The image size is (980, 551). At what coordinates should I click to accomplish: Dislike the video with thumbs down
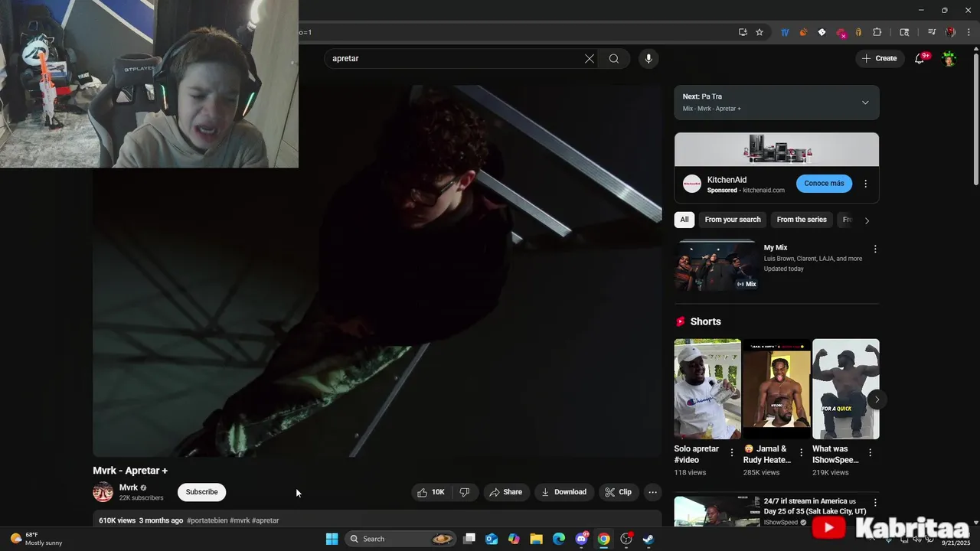coord(465,492)
